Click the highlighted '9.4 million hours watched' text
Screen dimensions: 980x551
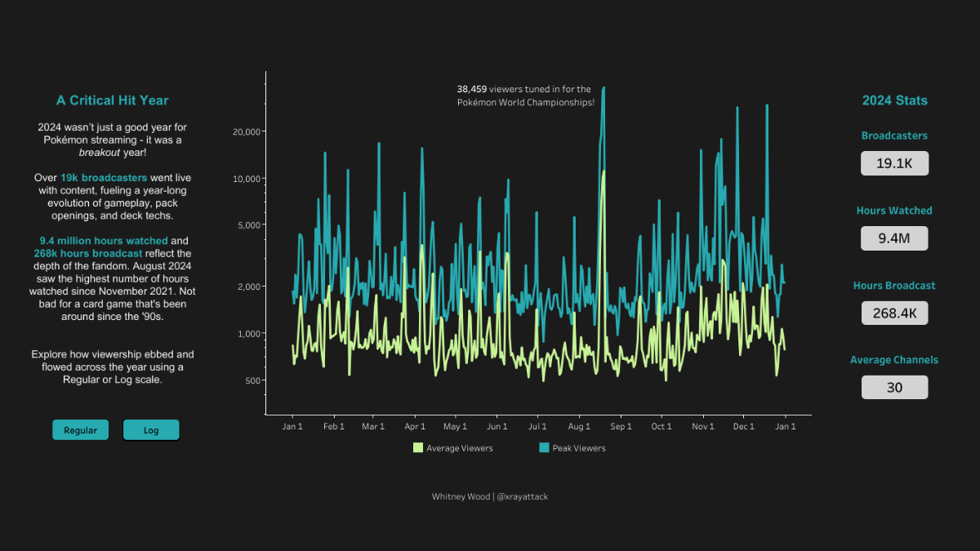[x=104, y=241]
